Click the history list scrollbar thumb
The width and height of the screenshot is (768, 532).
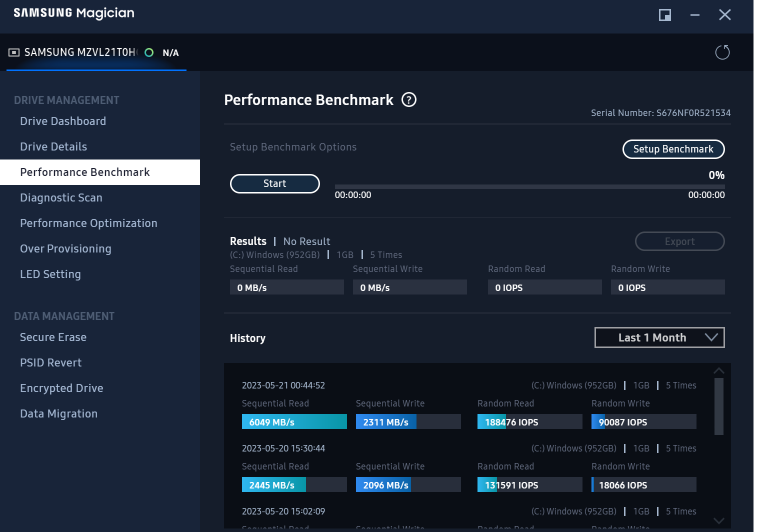[x=719, y=406]
